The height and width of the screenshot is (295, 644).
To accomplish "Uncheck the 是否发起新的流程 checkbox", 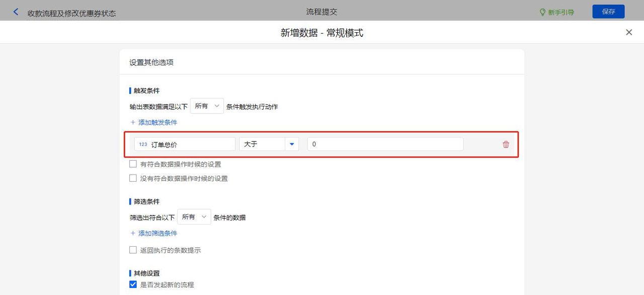I will pos(133,284).
